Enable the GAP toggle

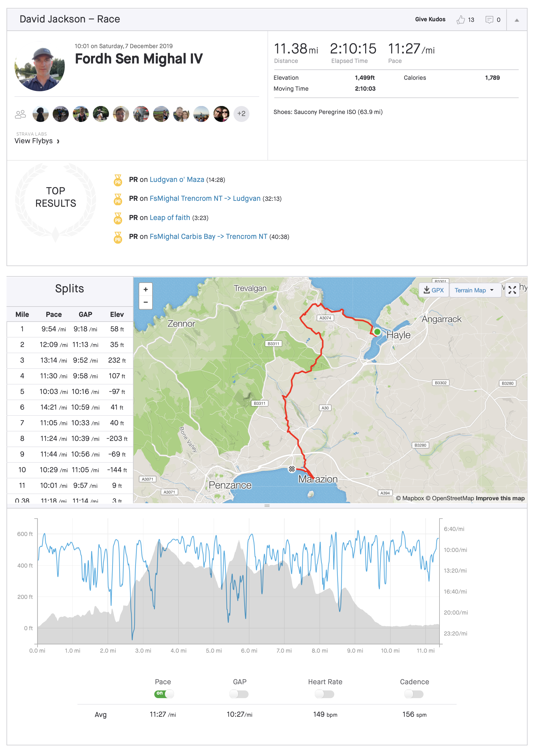[x=239, y=694]
